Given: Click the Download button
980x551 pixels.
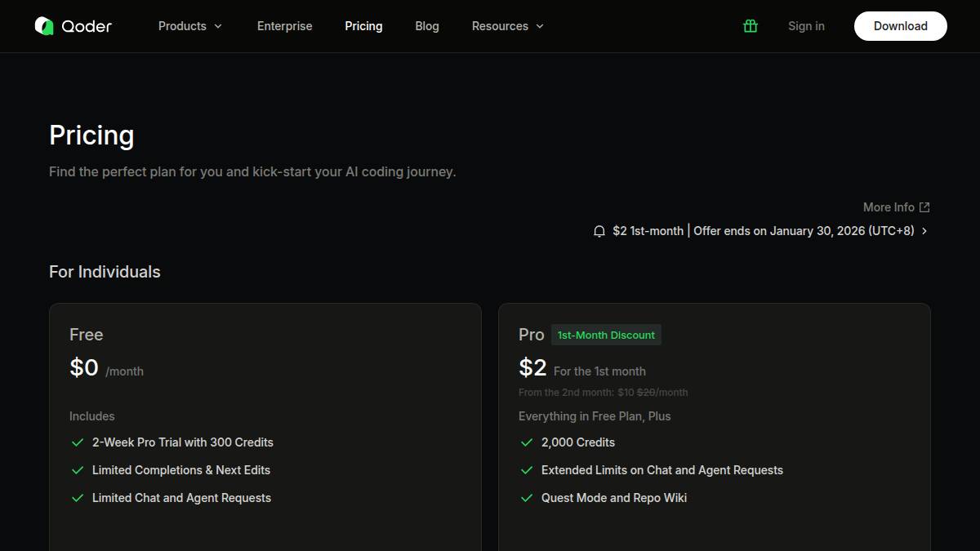Looking at the screenshot, I should pos(901,26).
